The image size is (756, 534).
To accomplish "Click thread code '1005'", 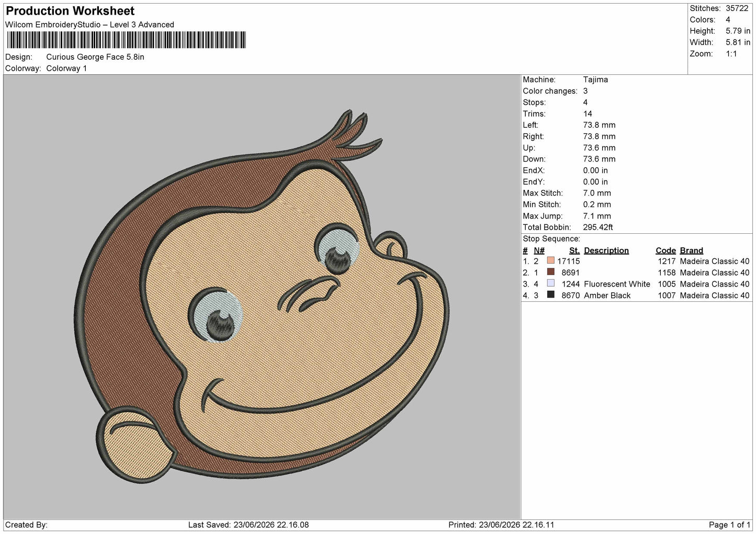I will 667,284.
